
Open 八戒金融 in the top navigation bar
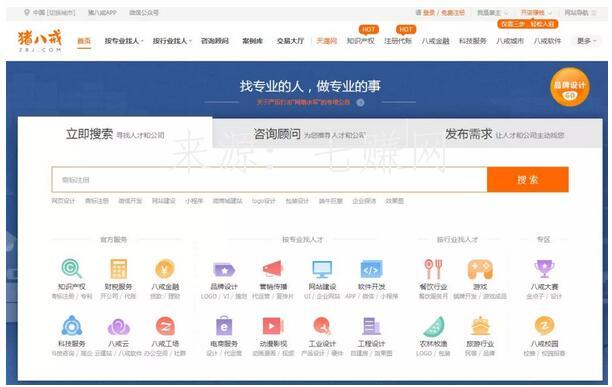point(435,41)
